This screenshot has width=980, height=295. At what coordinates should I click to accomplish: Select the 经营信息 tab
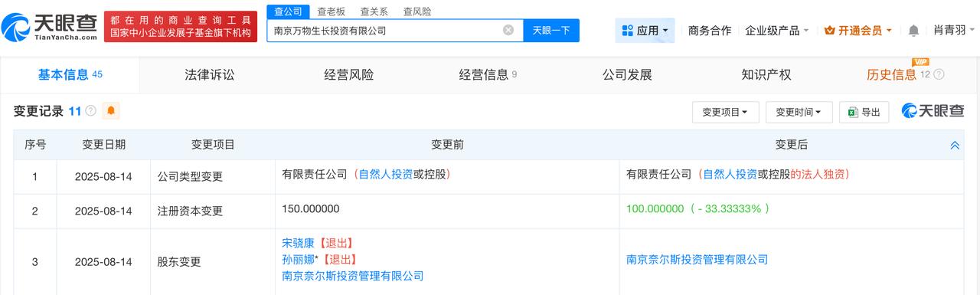(x=488, y=75)
